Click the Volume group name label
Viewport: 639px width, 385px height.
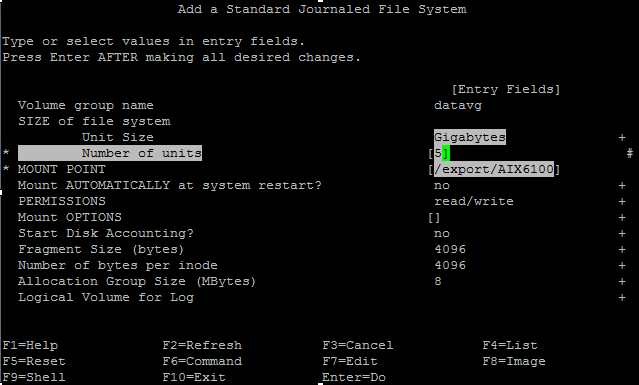[x=86, y=106]
